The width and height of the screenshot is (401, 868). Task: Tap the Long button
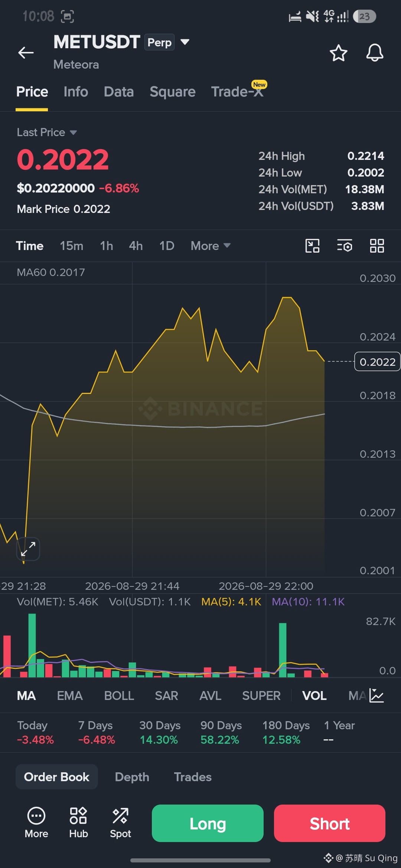208,823
